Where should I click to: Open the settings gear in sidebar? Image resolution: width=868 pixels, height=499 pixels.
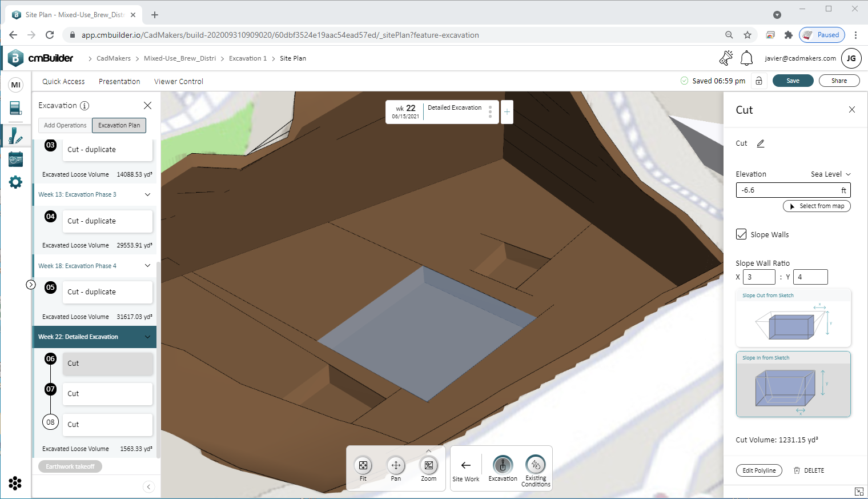tap(16, 182)
